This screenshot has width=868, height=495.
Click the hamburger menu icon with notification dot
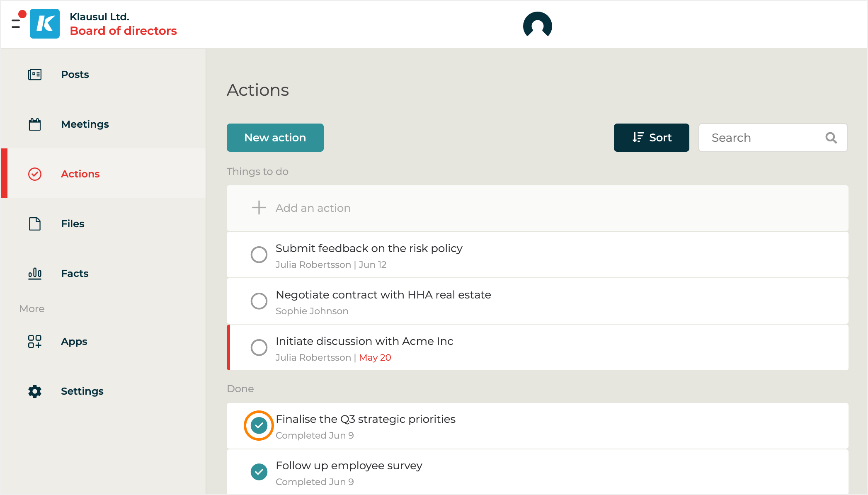[x=17, y=23]
